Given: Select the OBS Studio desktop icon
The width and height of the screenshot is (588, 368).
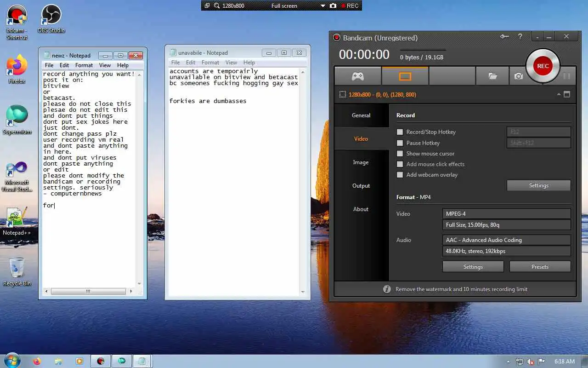Looking at the screenshot, I should point(51,19).
